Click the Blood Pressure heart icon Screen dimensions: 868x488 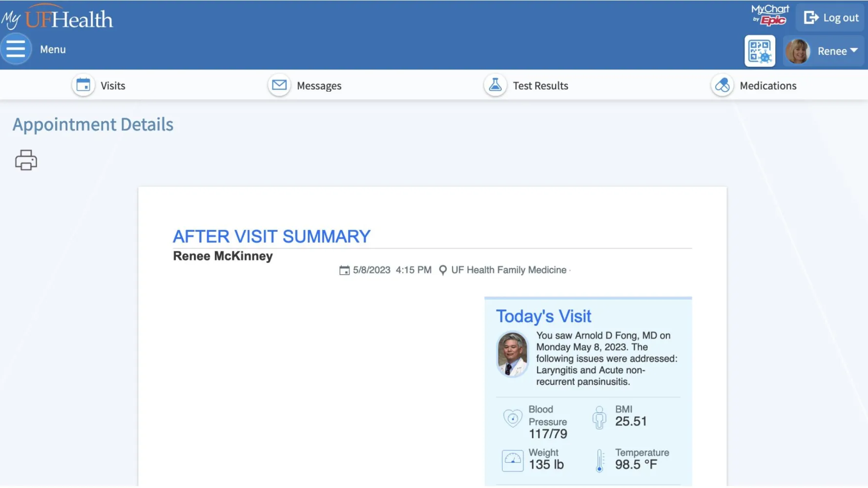pos(512,418)
